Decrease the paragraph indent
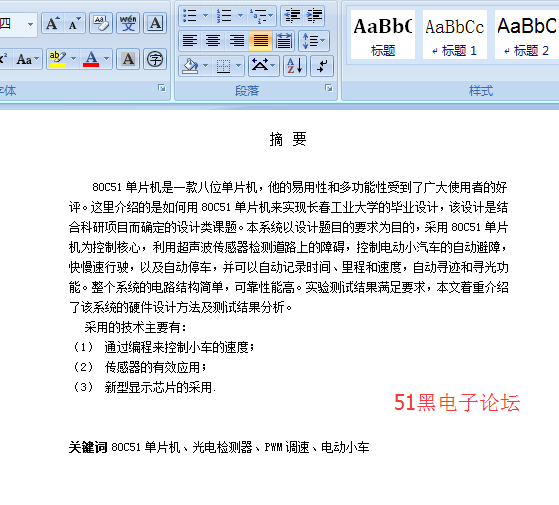This screenshot has width=559, height=505. pos(292,16)
